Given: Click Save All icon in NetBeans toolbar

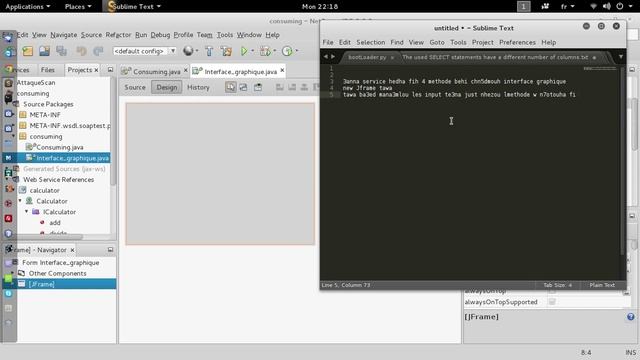Looking at the screenshot, I should pos(61,51).
